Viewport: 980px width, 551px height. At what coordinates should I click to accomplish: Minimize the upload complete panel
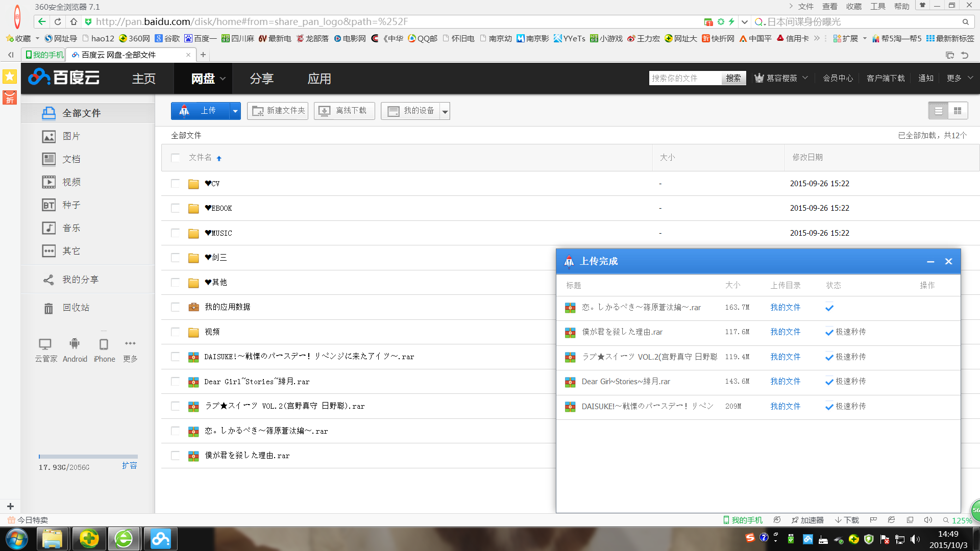[930, 261]
